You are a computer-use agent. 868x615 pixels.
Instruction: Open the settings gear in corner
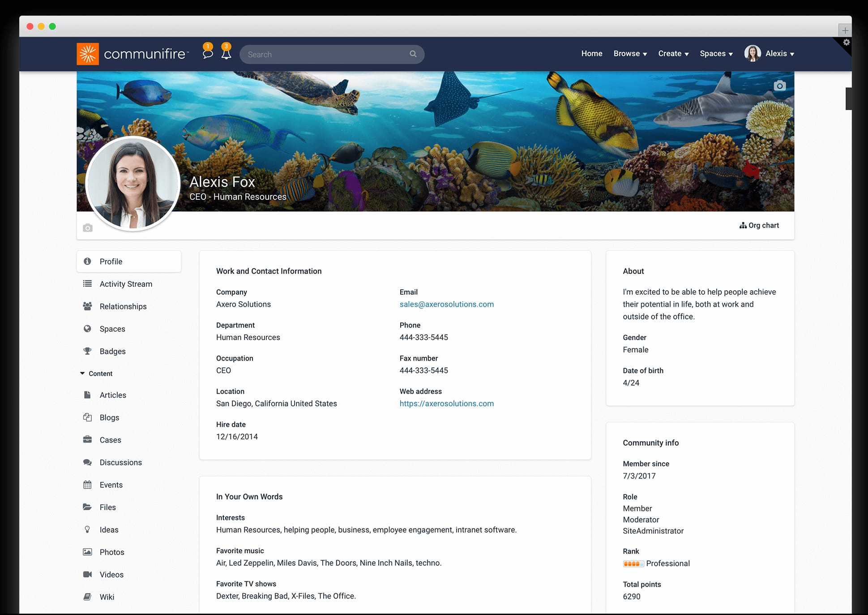[846, 42]
